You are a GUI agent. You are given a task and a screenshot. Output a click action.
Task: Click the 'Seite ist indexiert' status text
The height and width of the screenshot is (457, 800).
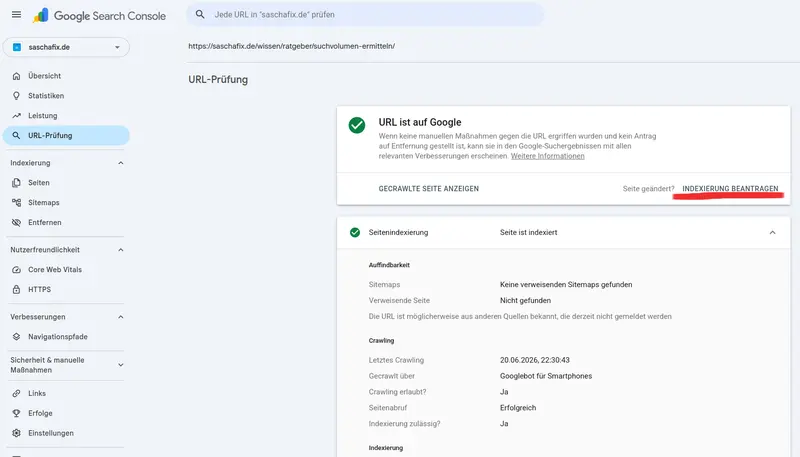click(x=529, y=233)
